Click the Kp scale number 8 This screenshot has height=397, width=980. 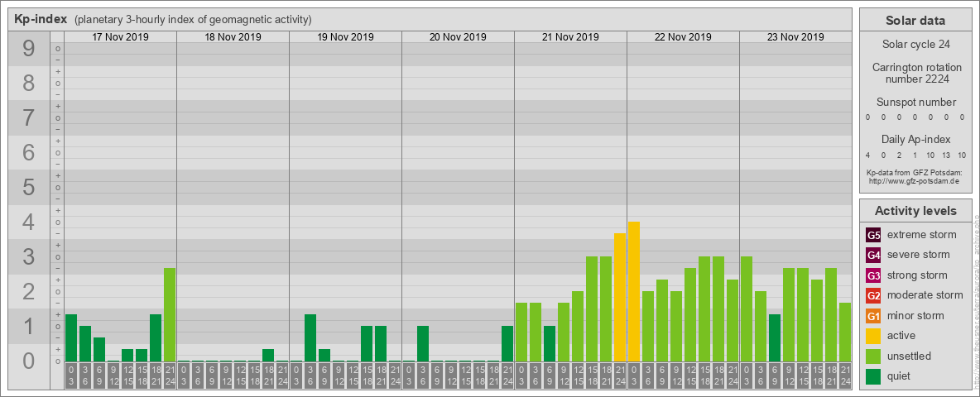(x=29, y=83)
